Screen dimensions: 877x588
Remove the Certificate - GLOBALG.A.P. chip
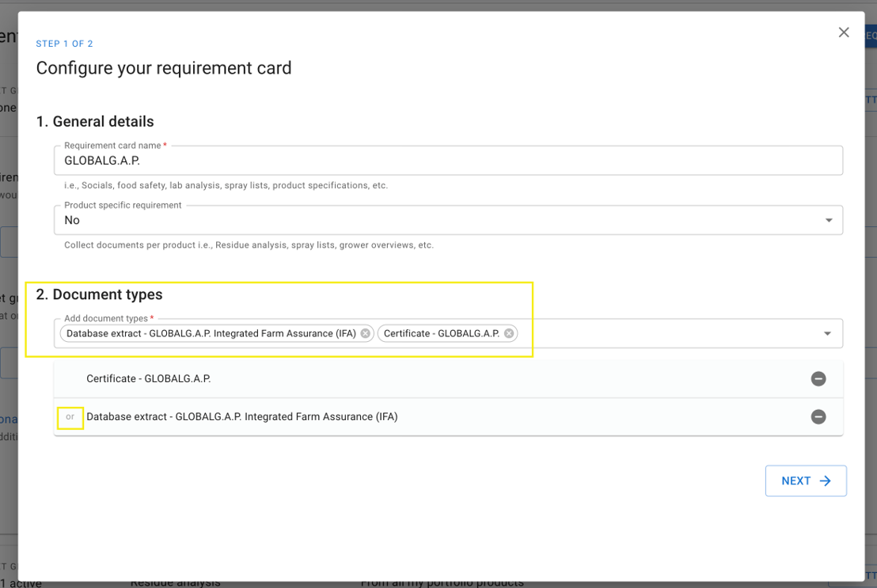click(x=509, y=333)
